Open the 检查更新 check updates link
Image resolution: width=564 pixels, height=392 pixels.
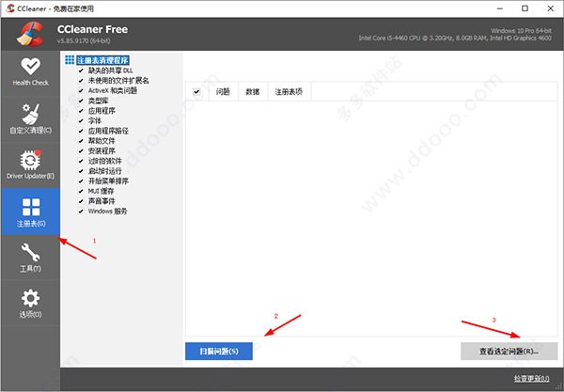coord(532,378)
